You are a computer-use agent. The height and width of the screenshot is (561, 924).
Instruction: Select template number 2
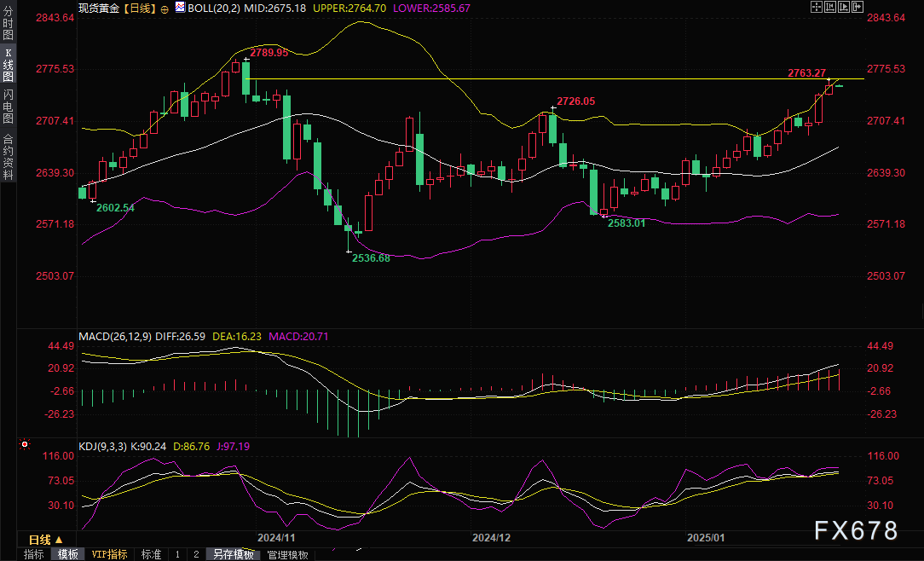coord(195,554)
